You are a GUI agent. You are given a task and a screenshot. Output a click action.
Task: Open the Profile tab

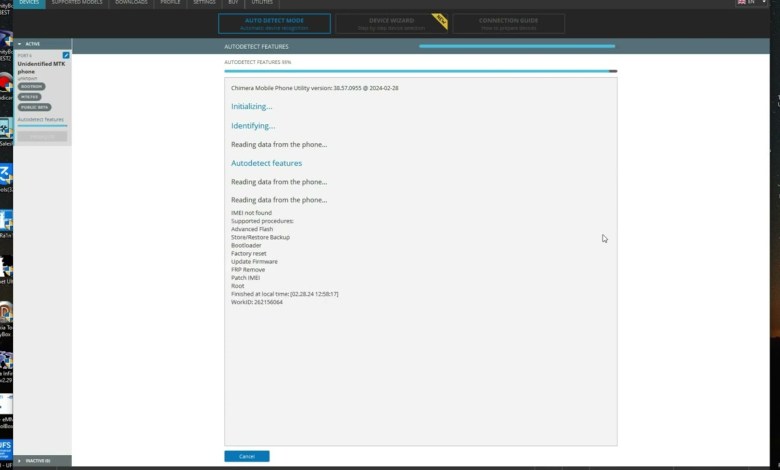click(x=170, y=3)
